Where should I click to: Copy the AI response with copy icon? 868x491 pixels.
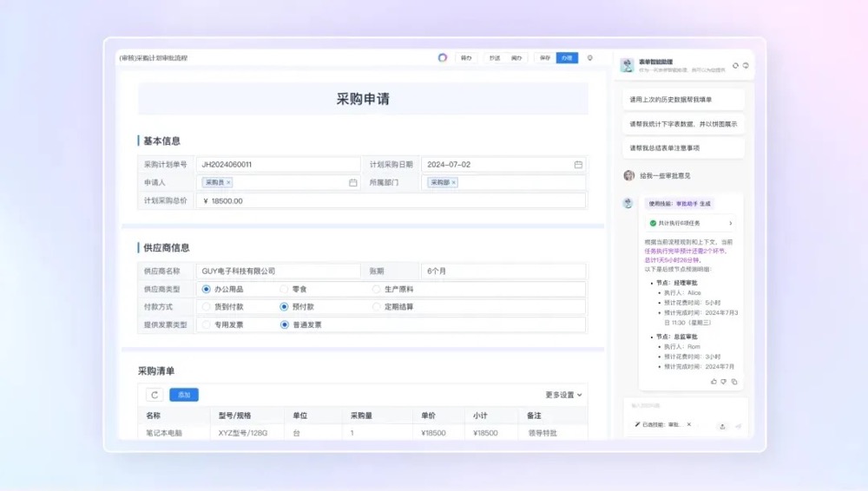coord(734,381)
